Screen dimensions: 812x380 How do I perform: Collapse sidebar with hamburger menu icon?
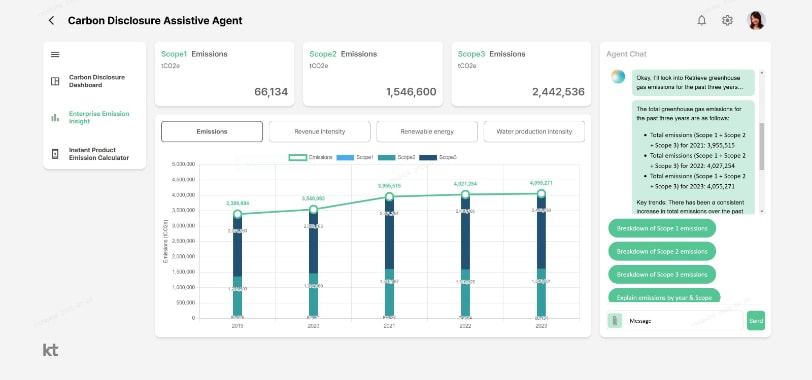55,54
